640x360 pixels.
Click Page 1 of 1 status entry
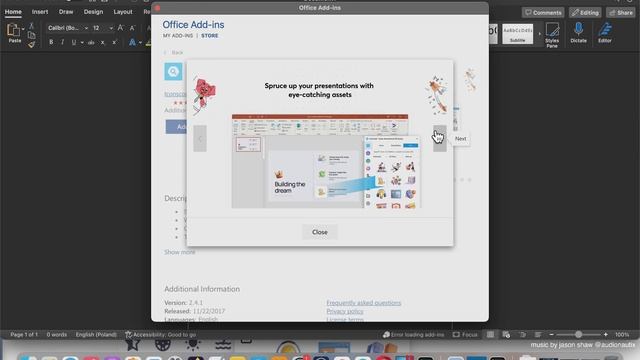[24, 335]
